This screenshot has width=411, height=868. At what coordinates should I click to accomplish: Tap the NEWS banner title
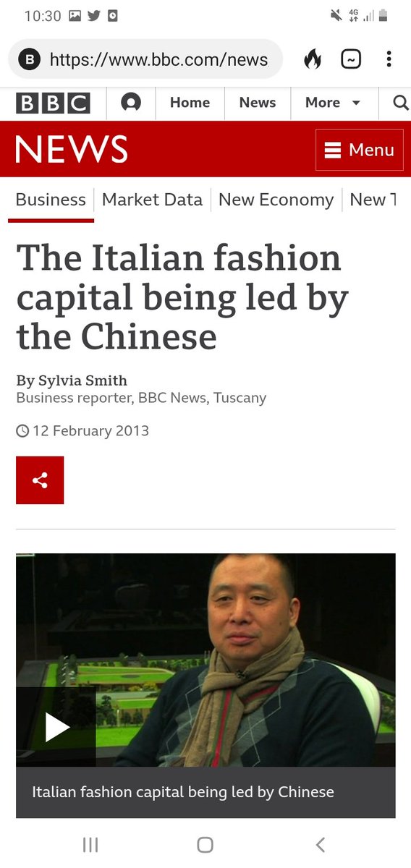71,150
